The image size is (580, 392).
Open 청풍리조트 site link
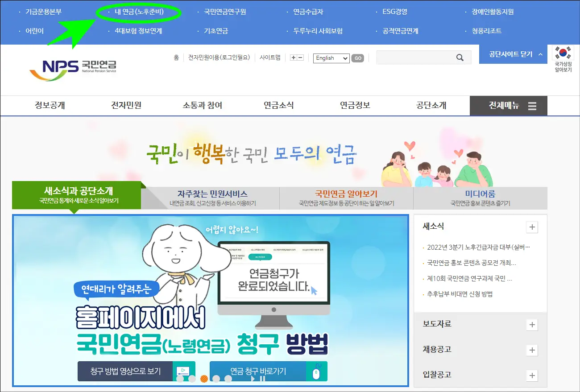pos(486,31)
